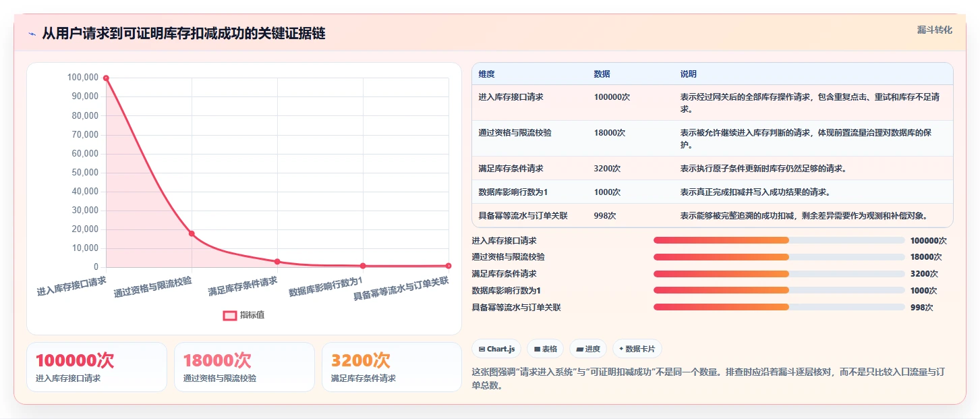Click the 数据卡片 tag chip
The height and width of the screenshot is (419, 980).
point(637,349)
